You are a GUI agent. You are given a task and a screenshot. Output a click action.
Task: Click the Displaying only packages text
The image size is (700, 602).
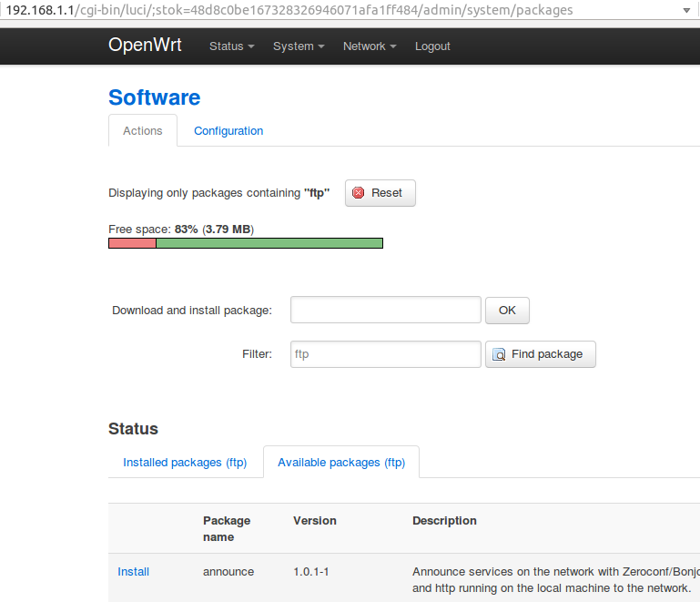(x=218, y=193)
